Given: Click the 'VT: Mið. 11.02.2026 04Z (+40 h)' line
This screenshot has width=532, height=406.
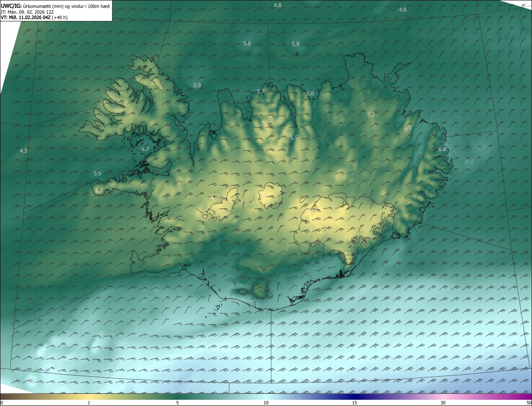Looking at the screenshot, I should [34, 17].
